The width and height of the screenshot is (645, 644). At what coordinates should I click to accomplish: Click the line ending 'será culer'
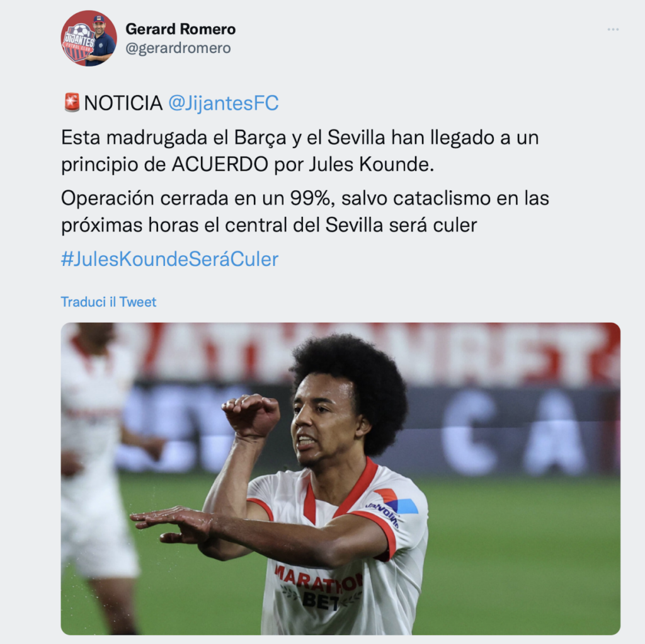point(269,225)
